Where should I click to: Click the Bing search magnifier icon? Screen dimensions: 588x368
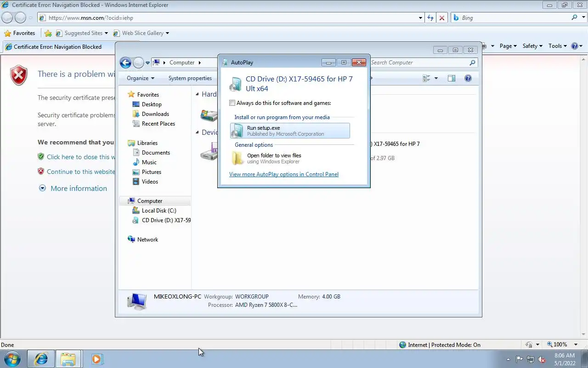(574, 17)
